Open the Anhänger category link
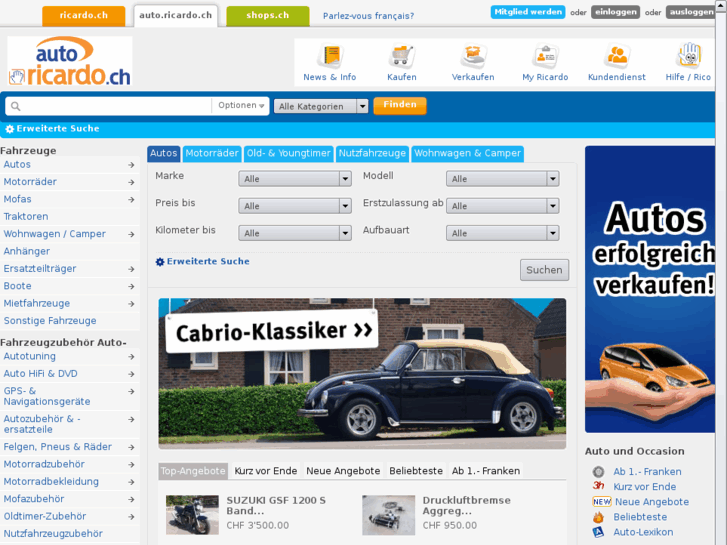Viewport: 727px width, 545px height. (27, 251)
